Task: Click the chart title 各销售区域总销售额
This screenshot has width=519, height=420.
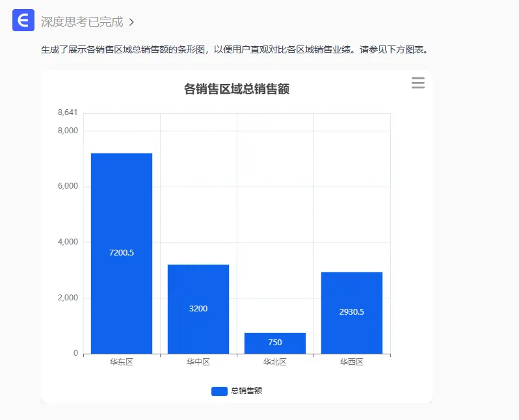Action: click(x=237, y=89)
